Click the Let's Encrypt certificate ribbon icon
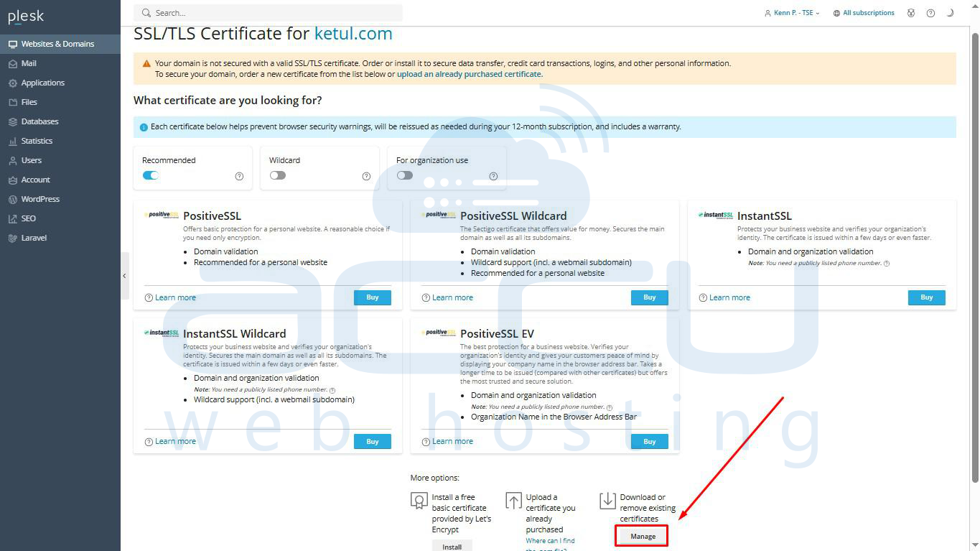The width and height of the screenshot is (980, 551). 419,500
